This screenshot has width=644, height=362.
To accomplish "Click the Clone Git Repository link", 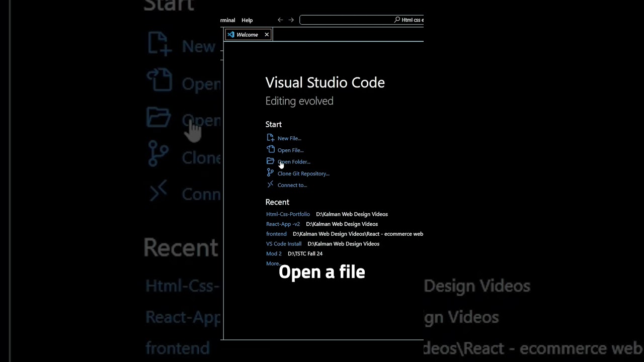I will [x=303, y=173].
